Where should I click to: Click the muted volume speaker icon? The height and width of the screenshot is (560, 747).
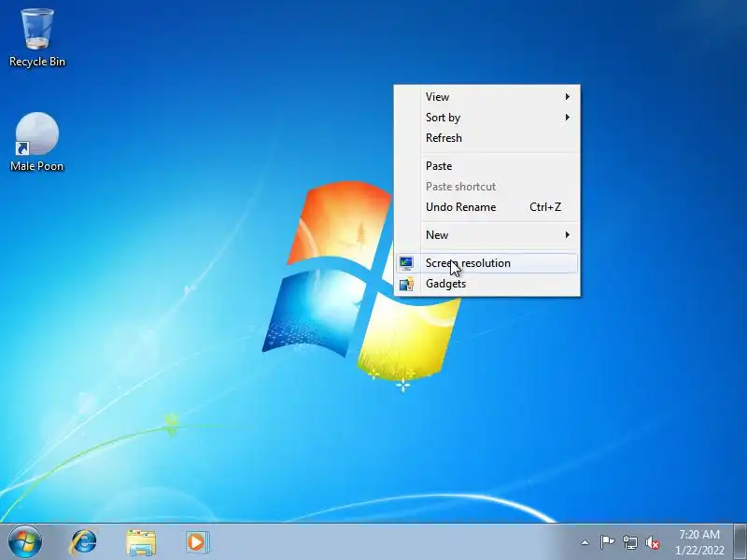652,542
